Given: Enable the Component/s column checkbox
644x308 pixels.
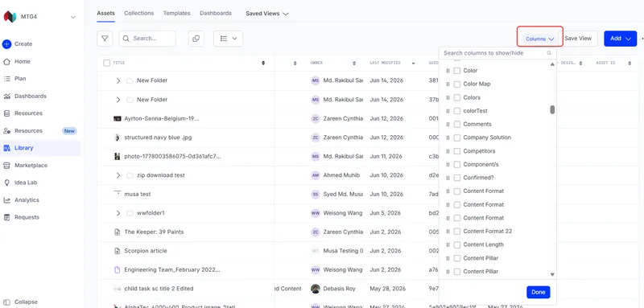Looking at the screenshot, I should coord(456,165).
